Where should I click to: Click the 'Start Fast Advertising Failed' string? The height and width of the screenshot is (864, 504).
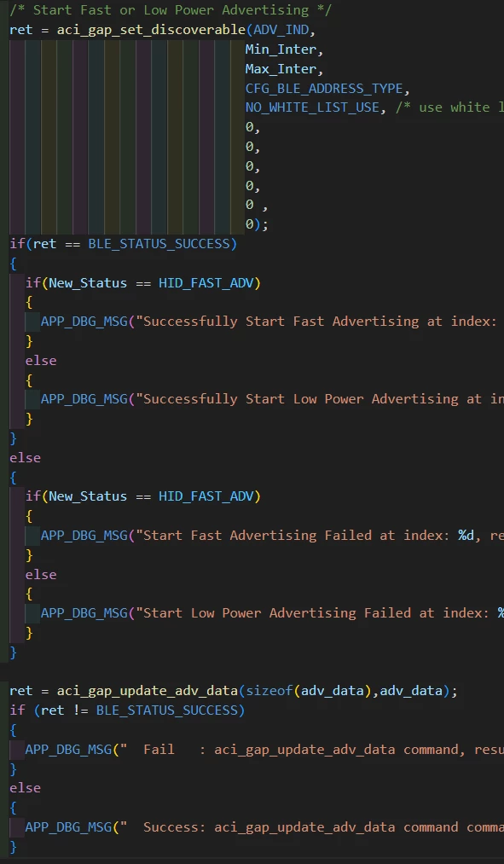coord(320,535)
